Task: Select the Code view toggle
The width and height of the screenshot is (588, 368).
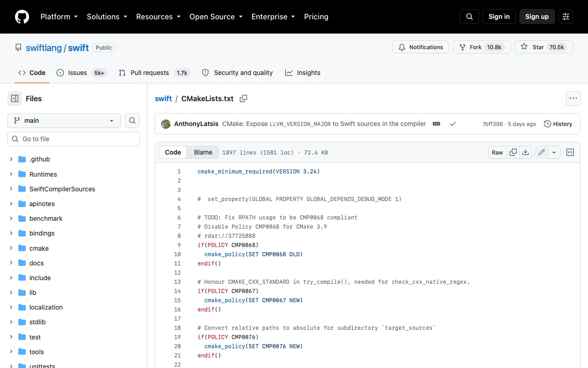Action: pos(173,152)
